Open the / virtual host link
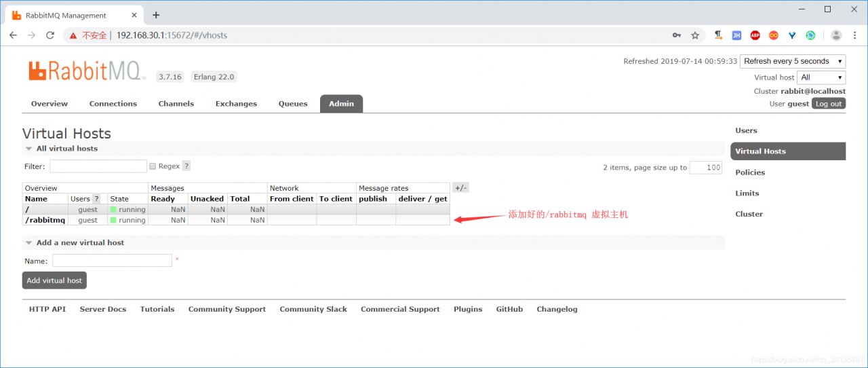868x368 pixels. 26,210
